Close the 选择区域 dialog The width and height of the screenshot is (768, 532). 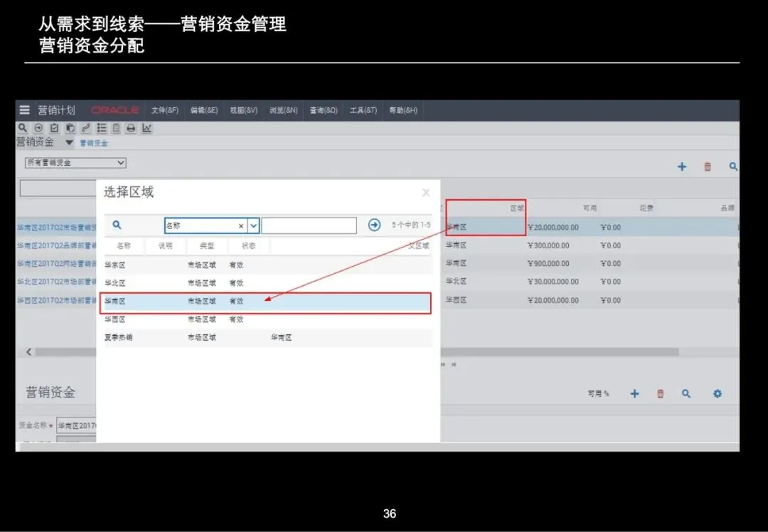pos(426,193)
